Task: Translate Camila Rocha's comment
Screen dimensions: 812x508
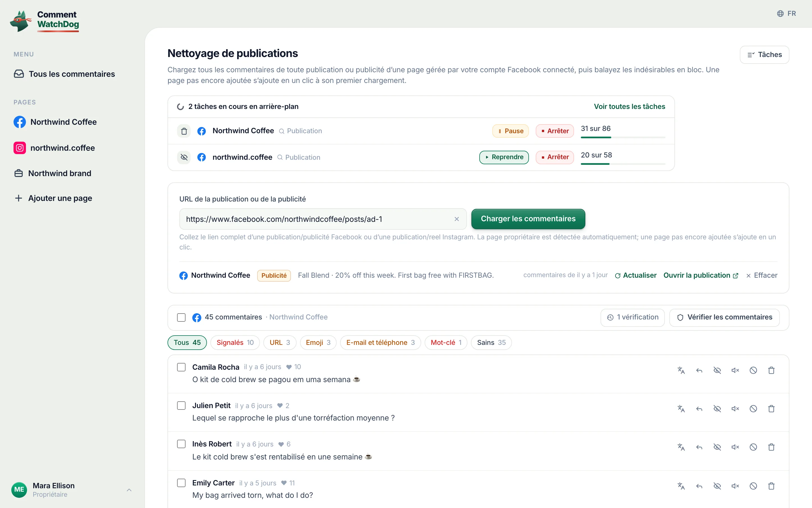Action: coord(681,370)
